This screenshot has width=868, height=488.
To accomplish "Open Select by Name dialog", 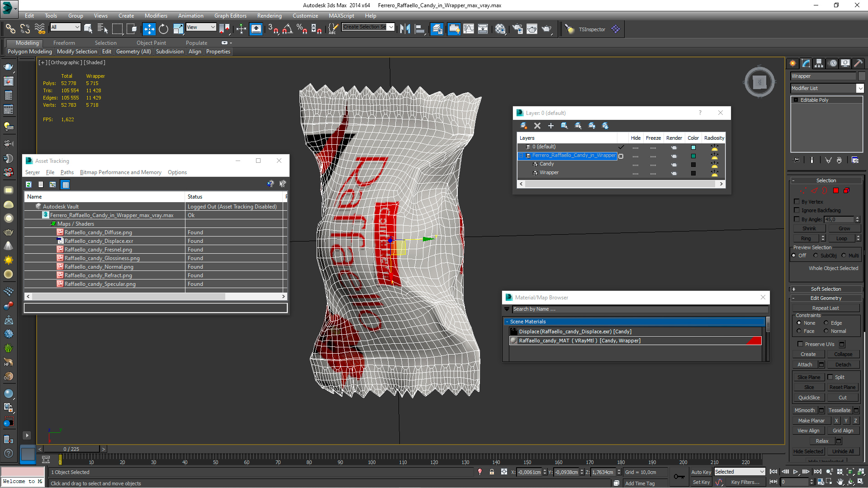I will [x=103, y=29].
